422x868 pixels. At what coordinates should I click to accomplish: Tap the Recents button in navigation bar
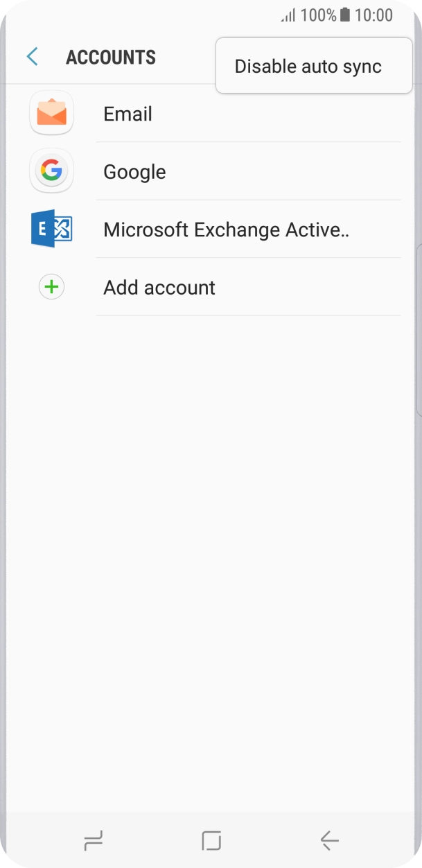click(x=93, y=840)
